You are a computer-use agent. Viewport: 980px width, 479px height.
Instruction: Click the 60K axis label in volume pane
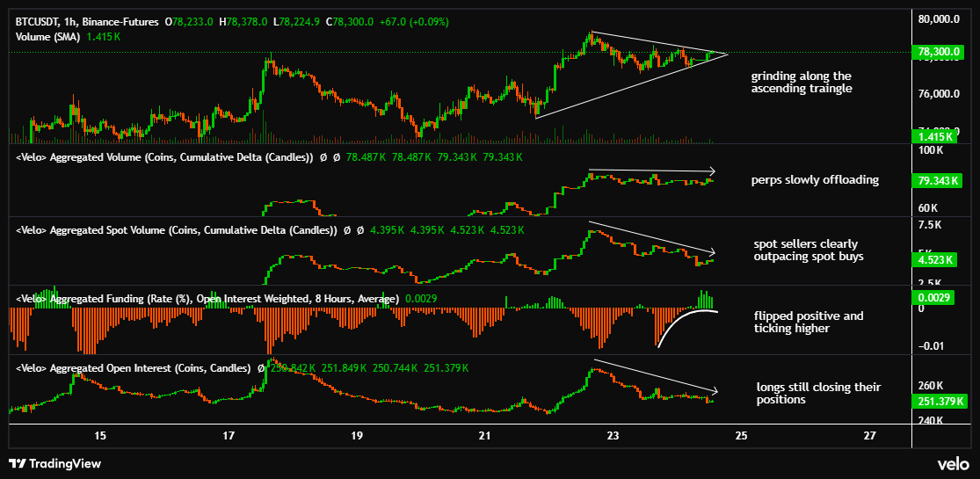(927, 207)
